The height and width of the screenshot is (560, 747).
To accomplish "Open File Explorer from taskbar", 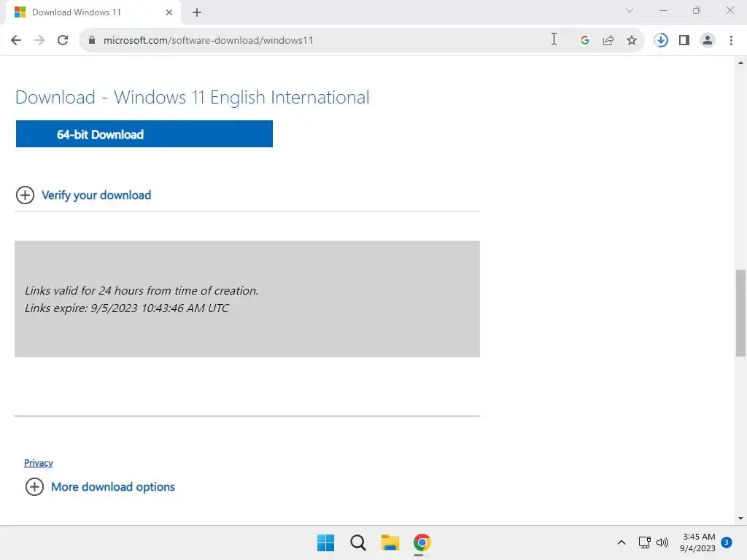I will [390, 542].
